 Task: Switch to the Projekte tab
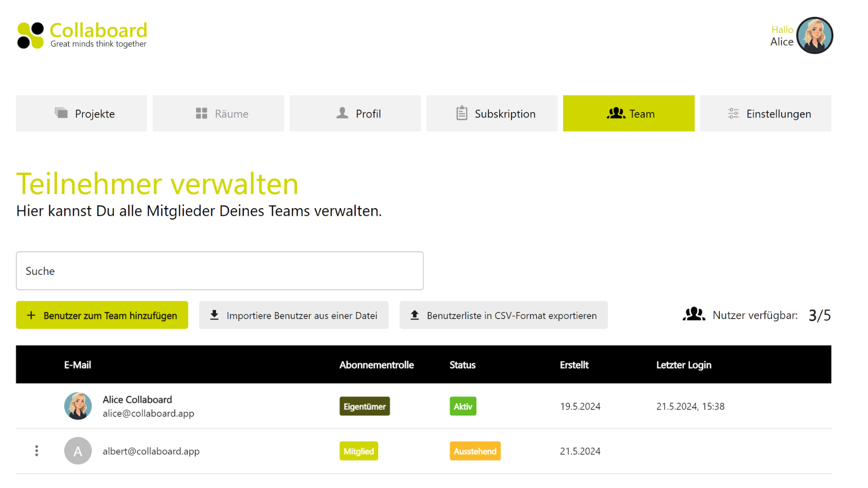tap(81, 113)
